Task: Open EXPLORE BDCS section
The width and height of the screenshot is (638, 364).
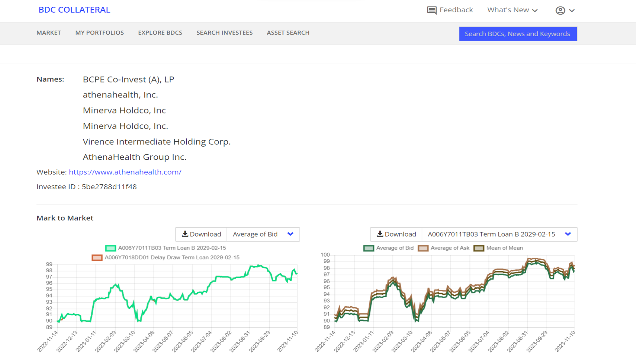Action: 160,33
